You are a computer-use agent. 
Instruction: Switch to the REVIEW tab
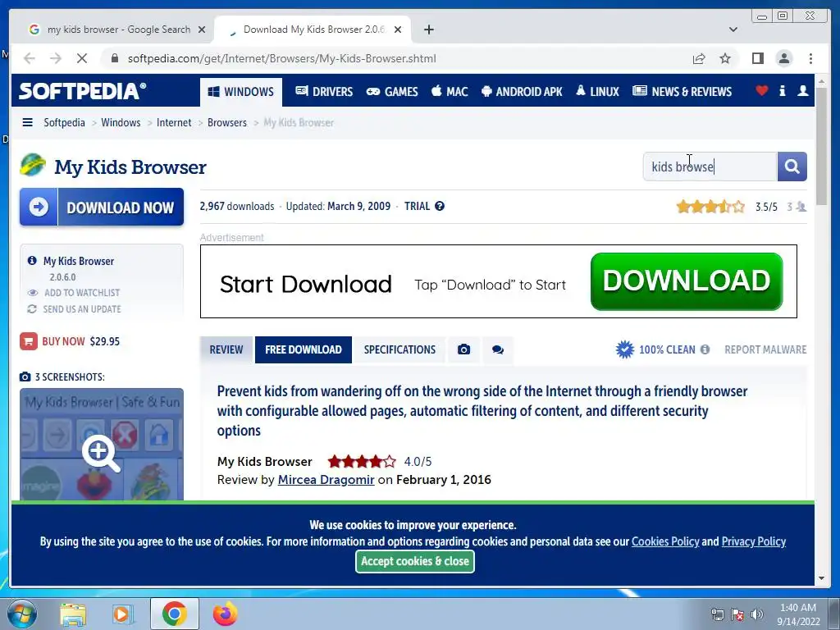pos(226,349)
